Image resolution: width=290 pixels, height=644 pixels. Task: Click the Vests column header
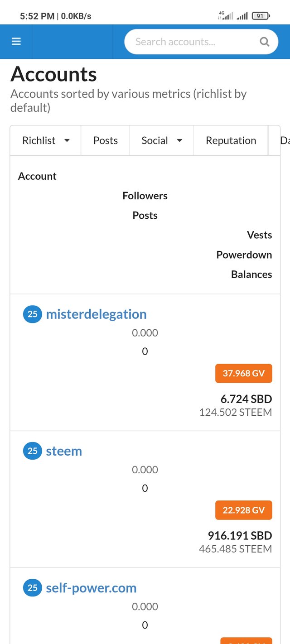tap(259, 235)
